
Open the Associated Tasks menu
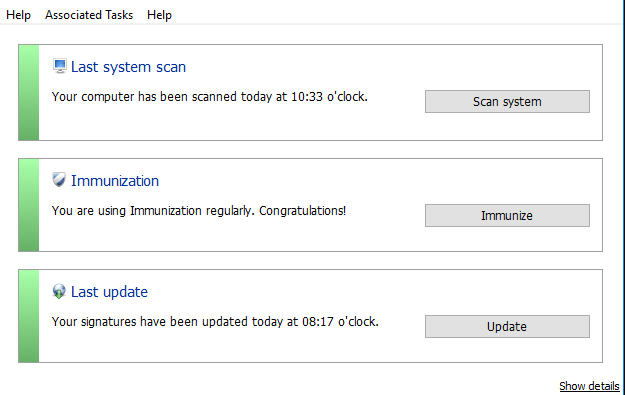89,15
